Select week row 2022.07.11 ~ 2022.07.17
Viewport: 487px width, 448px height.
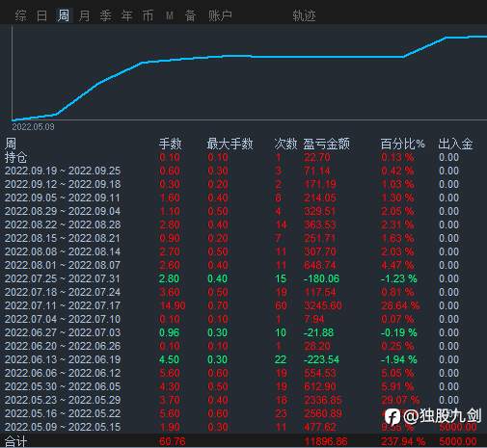(x=63, y=305)
